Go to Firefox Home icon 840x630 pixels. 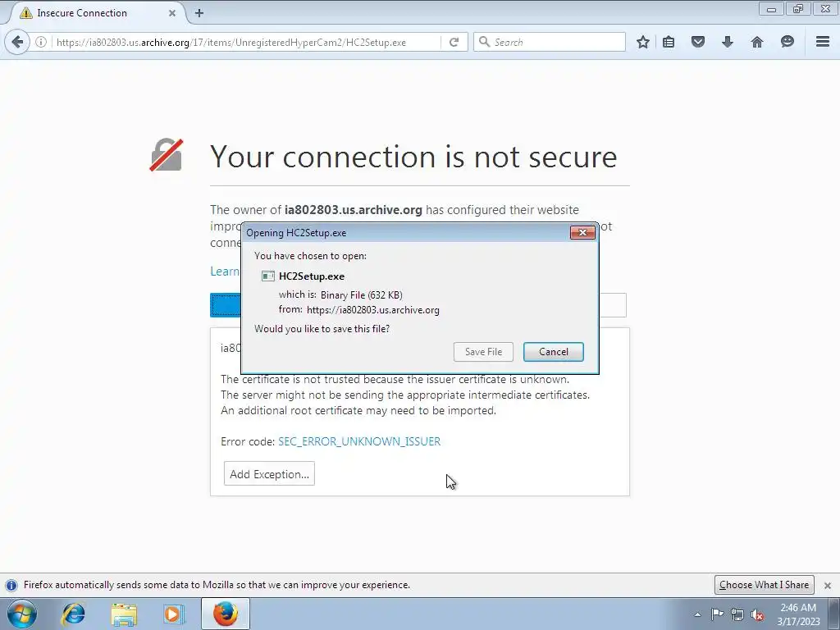click(757, 42)
